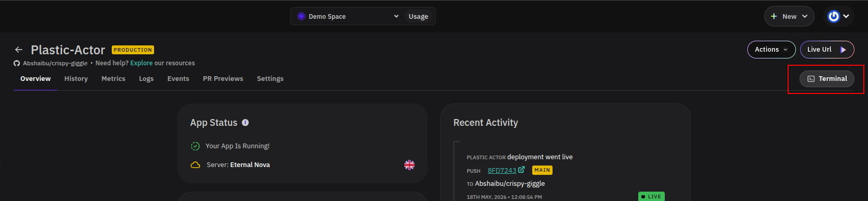Click the GitHub icon beside Abshaibu/crispy-giggle
The width and height of the screenshot is (868, 201).
coord(17,63)
